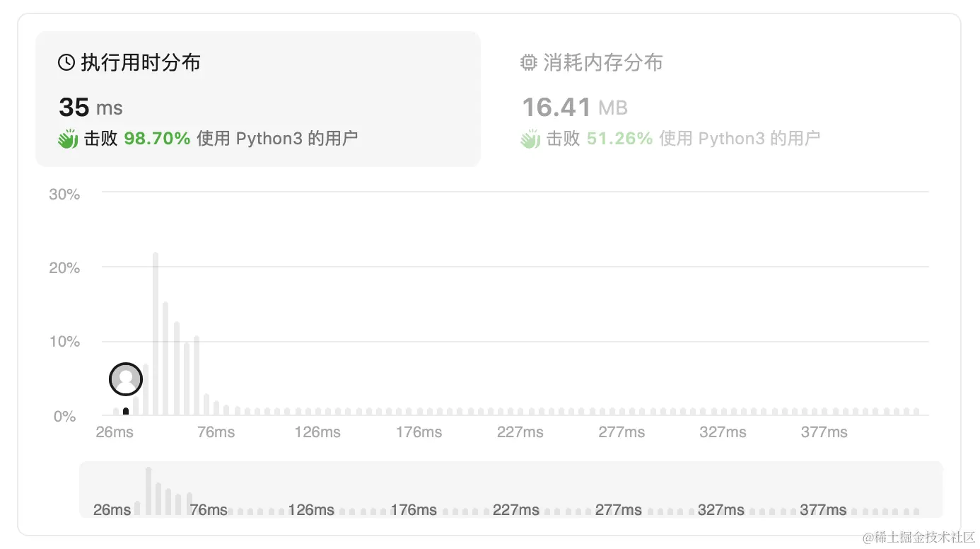The height and width of the screenshot is (549, 980).
Task: Switch to the 消耗内存分布 tab
Action: point(602,63)
